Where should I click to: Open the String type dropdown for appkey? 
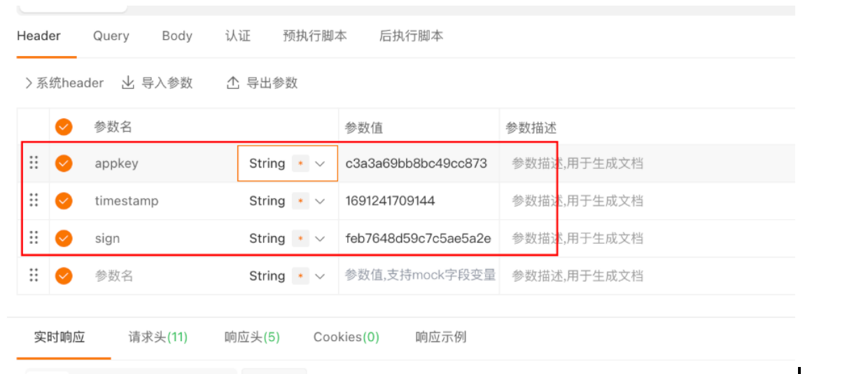(x=320, y=164)
